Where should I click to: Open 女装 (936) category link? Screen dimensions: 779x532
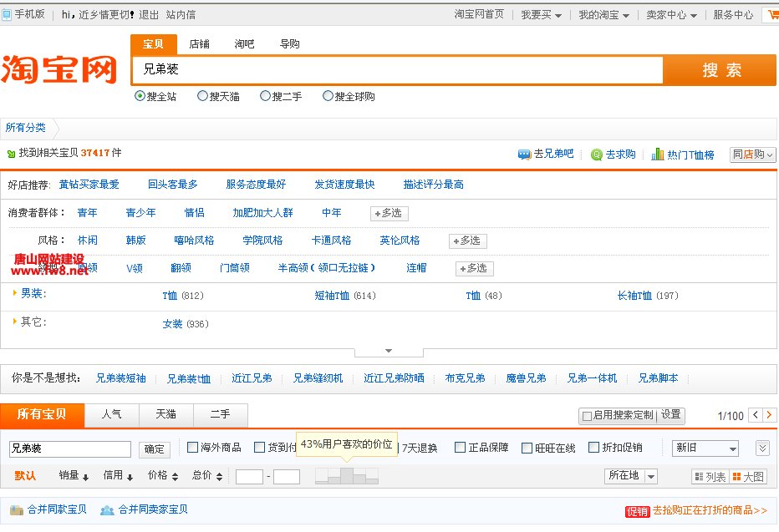(186, 324)
